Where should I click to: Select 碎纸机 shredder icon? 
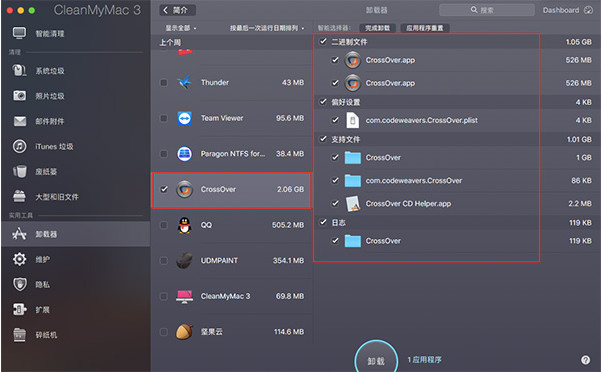coord(20,334)
